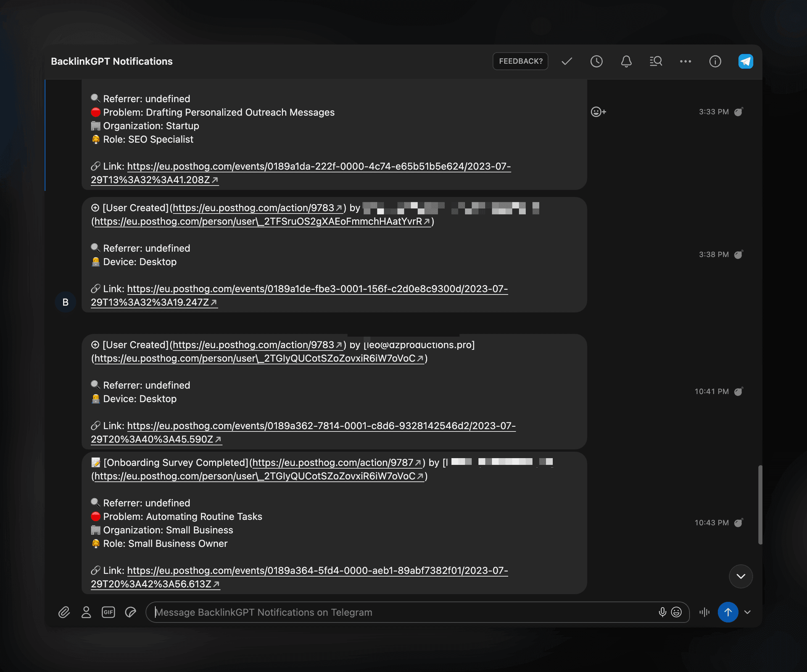The height and width of the screenshot is (672, 807).
Task: Mark conversation done with checkmark icon
Action: pyautogui.click(x=567, y=61)
